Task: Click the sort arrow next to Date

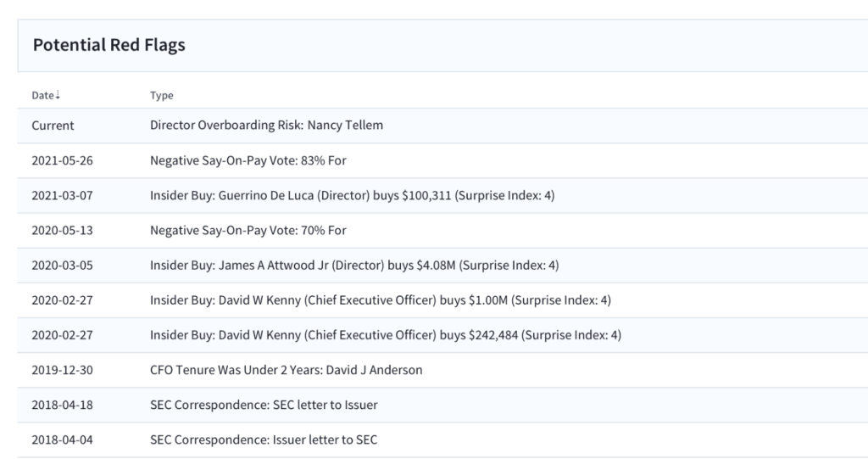Action: pos(58,95)
